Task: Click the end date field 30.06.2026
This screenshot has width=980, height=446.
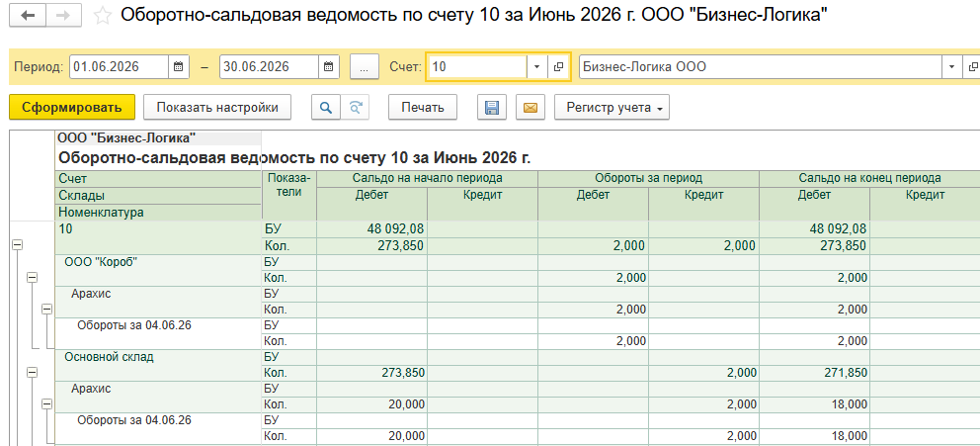Action: point(270,66)
